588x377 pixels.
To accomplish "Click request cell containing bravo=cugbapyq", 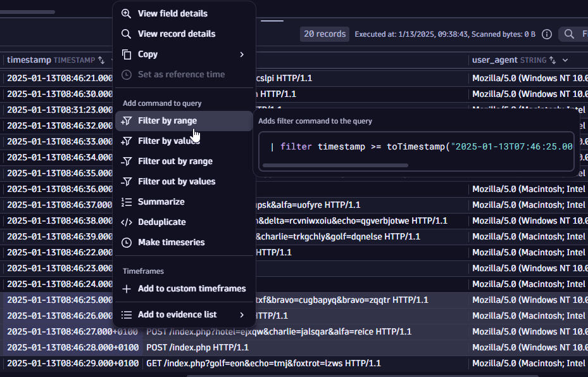I will (x=362, y=300).
